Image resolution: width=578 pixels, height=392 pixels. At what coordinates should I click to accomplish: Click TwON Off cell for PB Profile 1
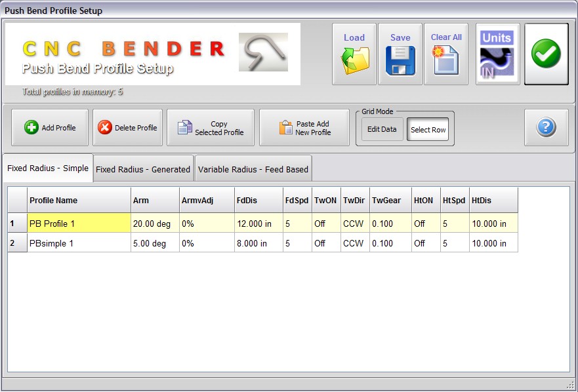pos(325,224)
